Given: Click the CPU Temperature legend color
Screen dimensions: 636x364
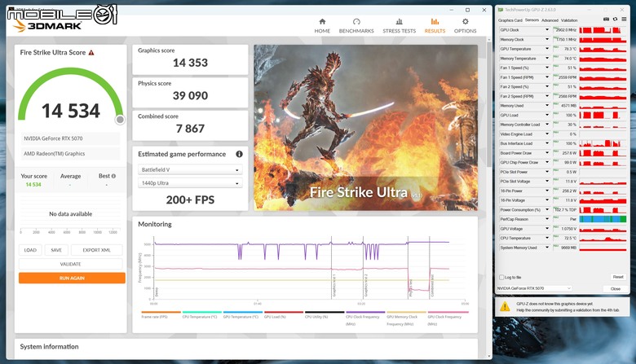Looking at the screenshot, I should (x=202, y=312).
